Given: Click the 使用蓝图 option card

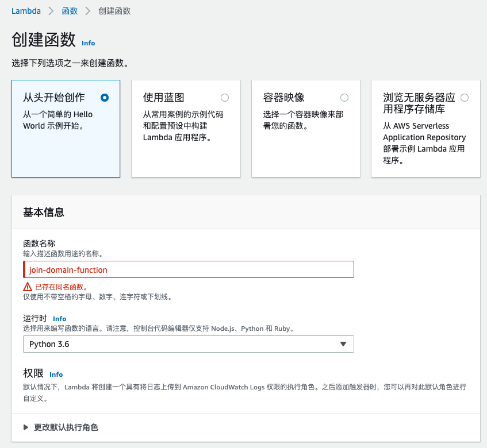Looking at the screenshot, I should tap(186, 129).
